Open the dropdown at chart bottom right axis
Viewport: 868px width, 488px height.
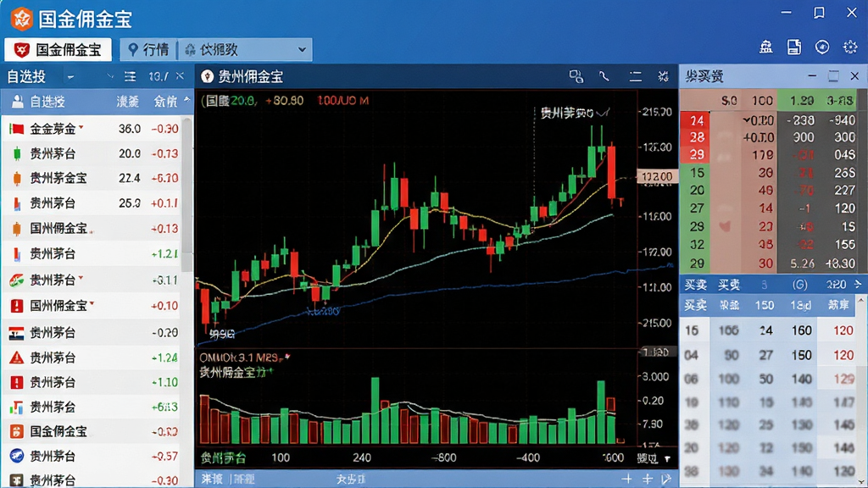click(667, 458)
